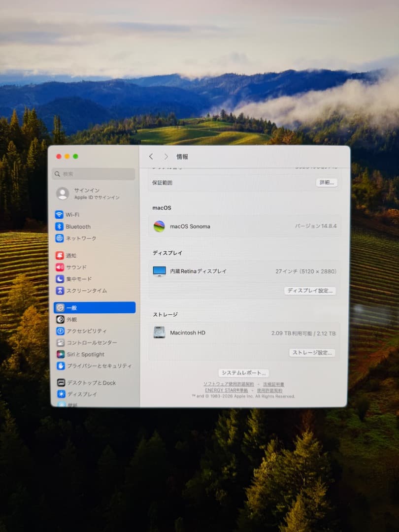Click サインイン Apple ID でサインイン text
Image resolution: width=399 pixels, height=532 pixels.
coord(97,194)
